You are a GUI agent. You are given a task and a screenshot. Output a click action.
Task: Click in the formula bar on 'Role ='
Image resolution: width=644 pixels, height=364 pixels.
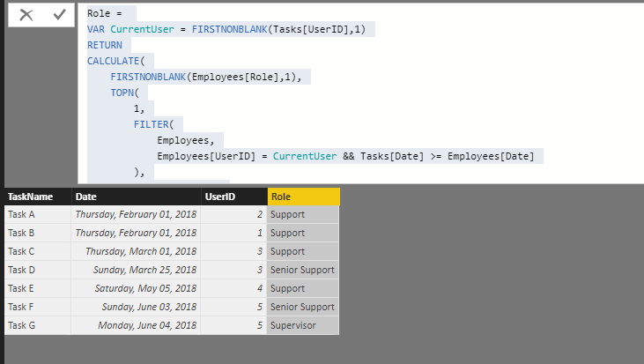click(104, 13)
